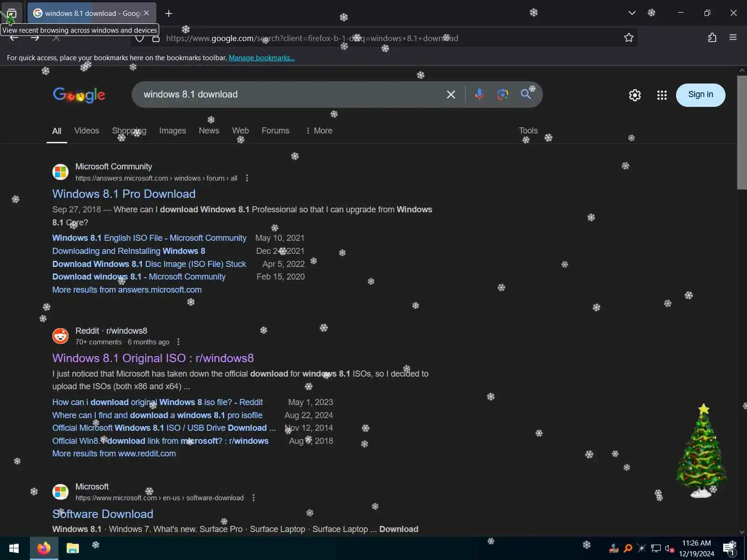
Task: Open Where can I find windows 8.1 pro isofile
Action: [157, 415]
